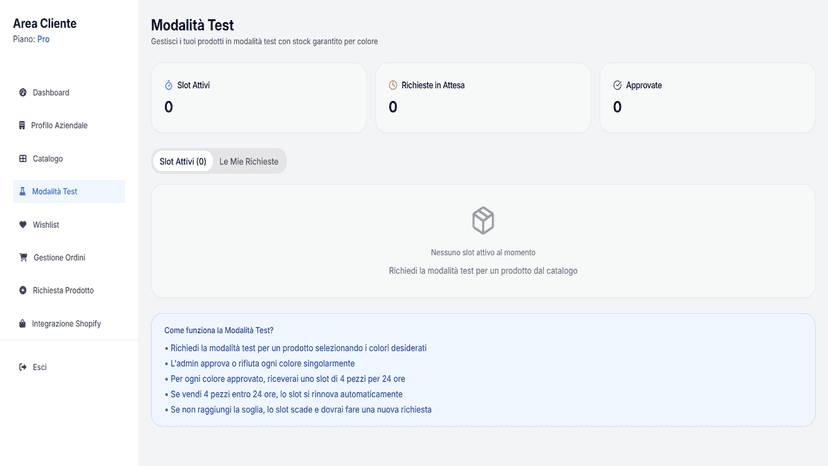The height and width of the screenshot is (466, 828).
Task: Open the Wishlist page
Action: tap(69, 225)
